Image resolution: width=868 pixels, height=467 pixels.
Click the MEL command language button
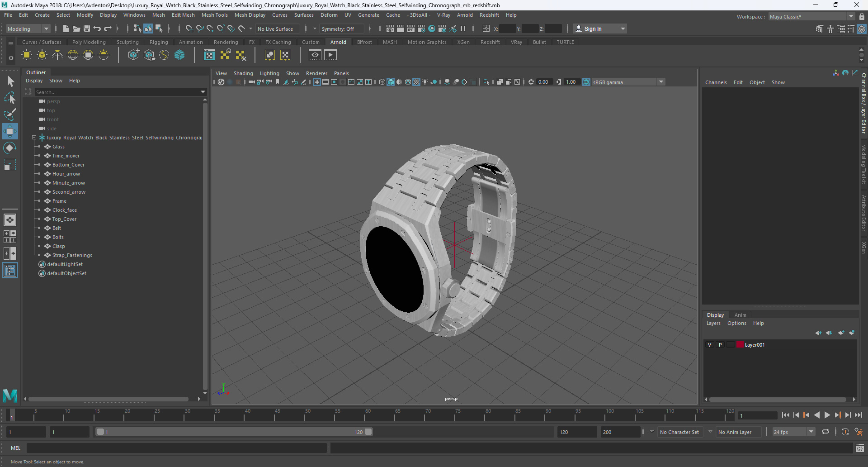tap(16, 448)
